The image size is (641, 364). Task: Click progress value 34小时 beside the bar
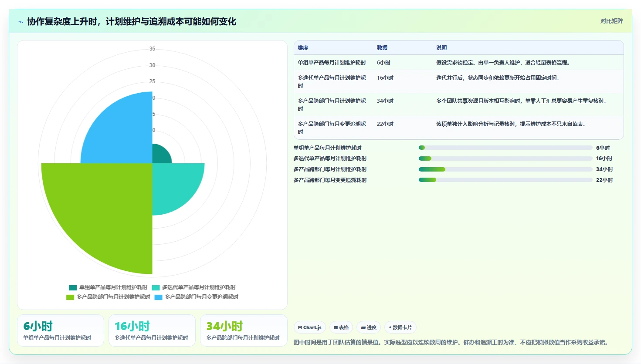[x=604, y=169]
